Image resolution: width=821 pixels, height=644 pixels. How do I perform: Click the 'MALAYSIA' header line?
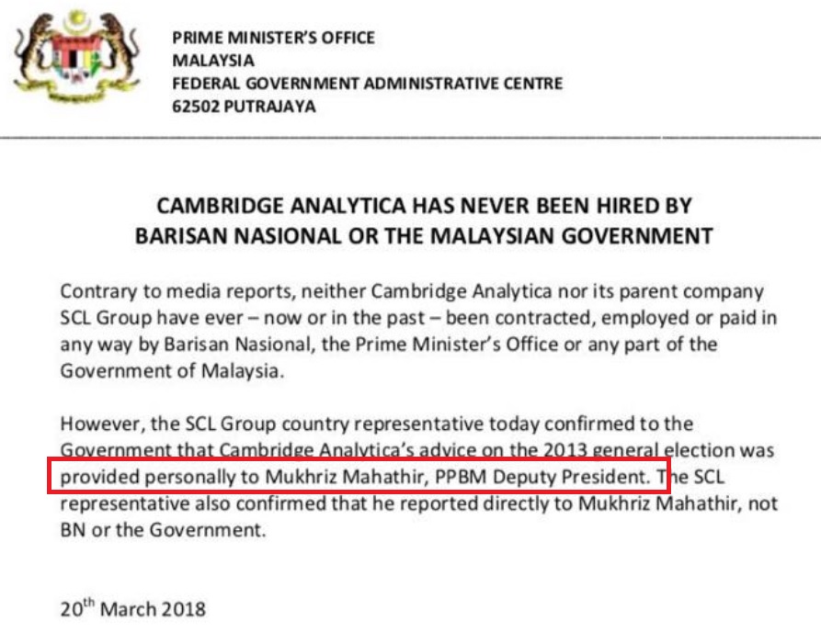pos(213,61)
